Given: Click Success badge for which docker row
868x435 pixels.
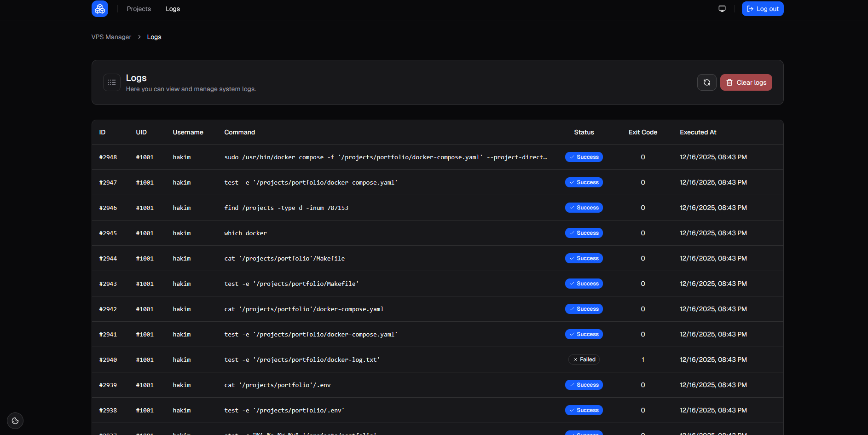Looking at the screenshot, I should (584, 233).
